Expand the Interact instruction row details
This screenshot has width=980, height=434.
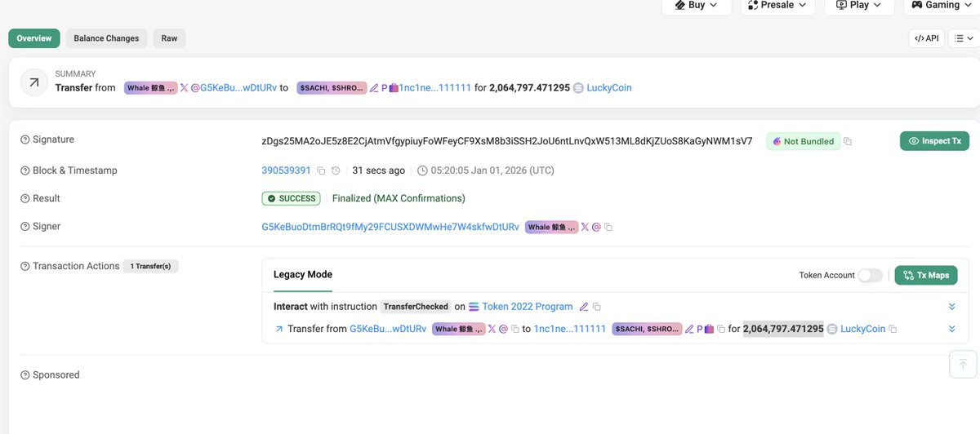[x=951, y=307]
